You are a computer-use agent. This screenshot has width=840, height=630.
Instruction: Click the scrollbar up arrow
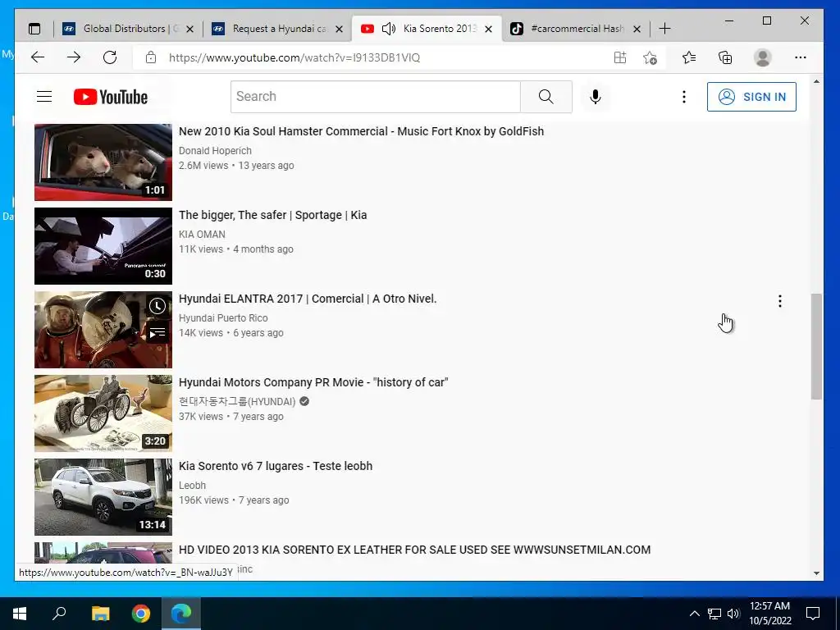tap(816, 81)
